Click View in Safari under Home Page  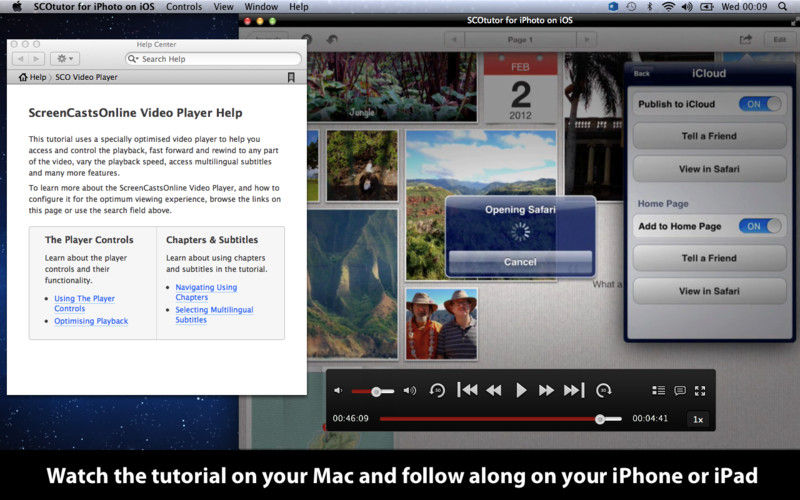(x=709, y=291)
